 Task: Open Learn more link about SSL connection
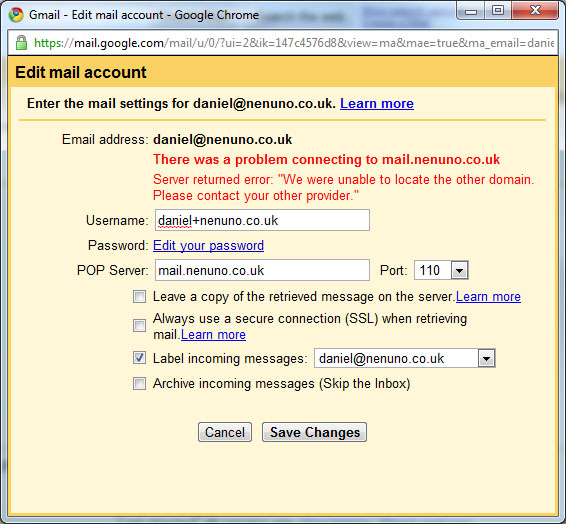click(x=213, y=335)
